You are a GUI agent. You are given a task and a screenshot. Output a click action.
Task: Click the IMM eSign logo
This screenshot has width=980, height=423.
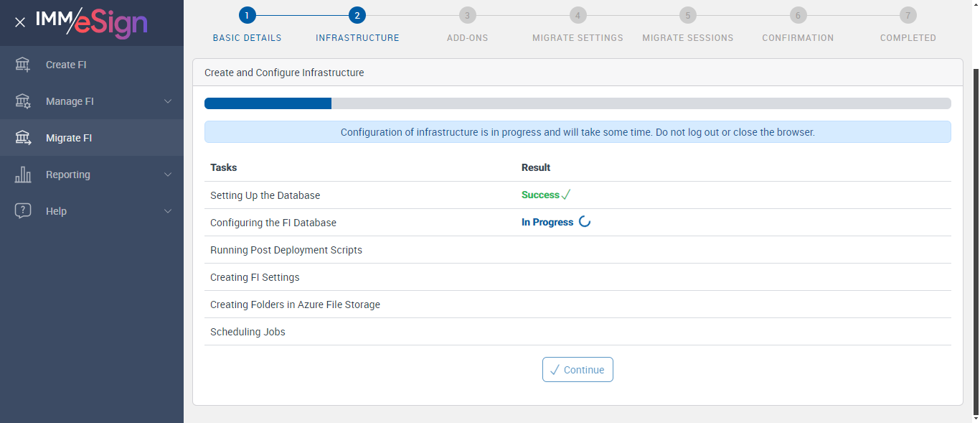pos(92,22)
